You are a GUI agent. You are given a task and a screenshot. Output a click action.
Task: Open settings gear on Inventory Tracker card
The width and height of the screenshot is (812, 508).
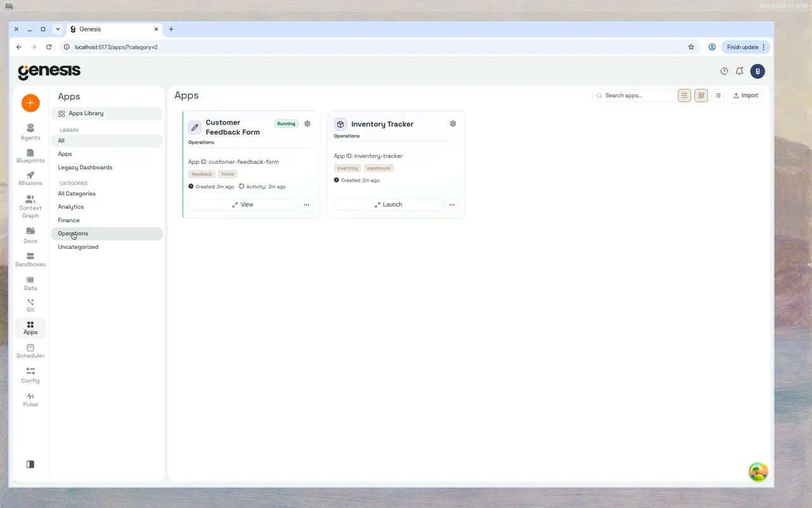(453, 124)
